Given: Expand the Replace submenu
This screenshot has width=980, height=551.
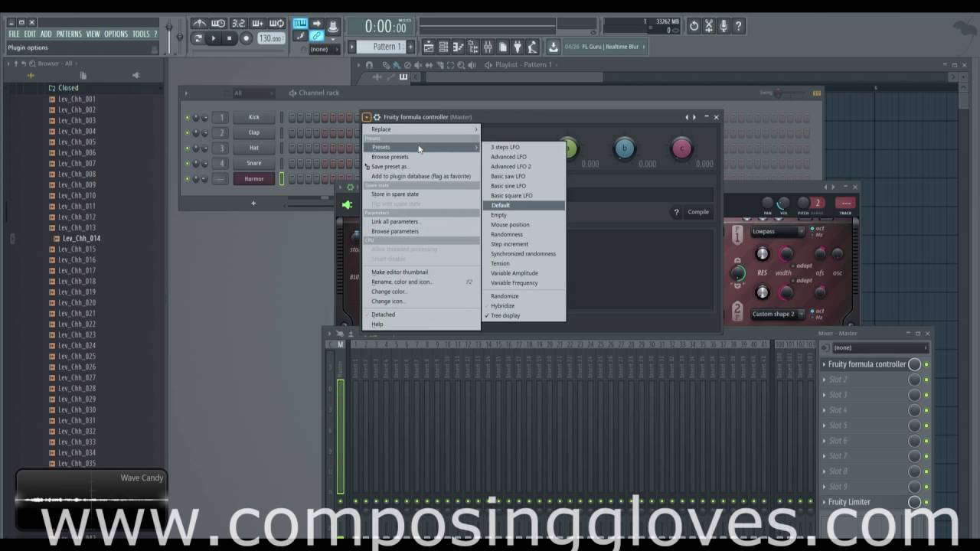Looking at the screenshot, I should coord(421,129).
